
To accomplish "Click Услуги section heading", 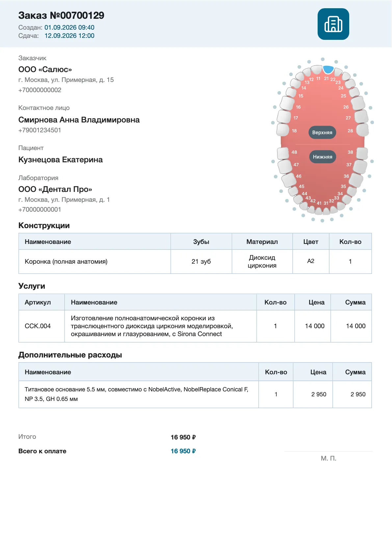I will (32, 286).
